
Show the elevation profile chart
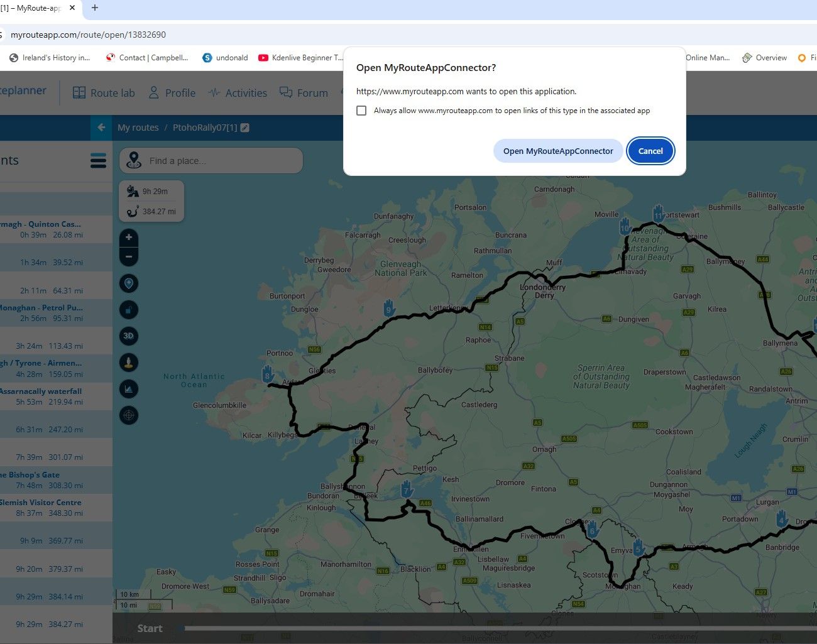point(129,389)
